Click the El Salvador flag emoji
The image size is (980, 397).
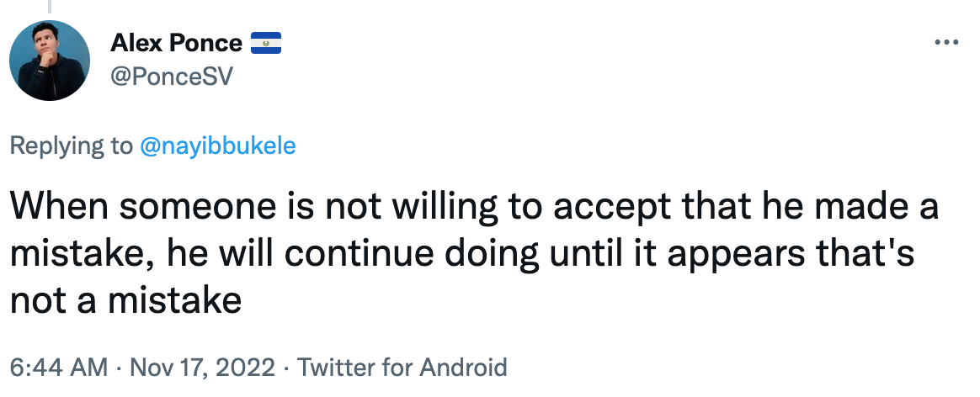[x=265, y=43]
